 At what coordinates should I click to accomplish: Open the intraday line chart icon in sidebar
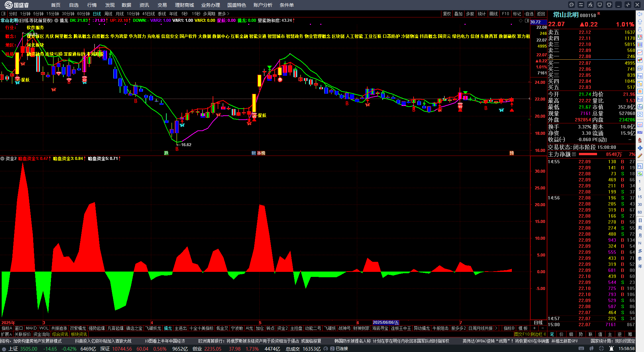click(x=640, y=53)
